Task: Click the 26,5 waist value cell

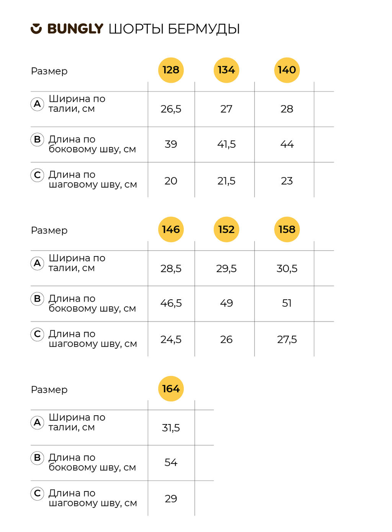Action: coord(171,109)
